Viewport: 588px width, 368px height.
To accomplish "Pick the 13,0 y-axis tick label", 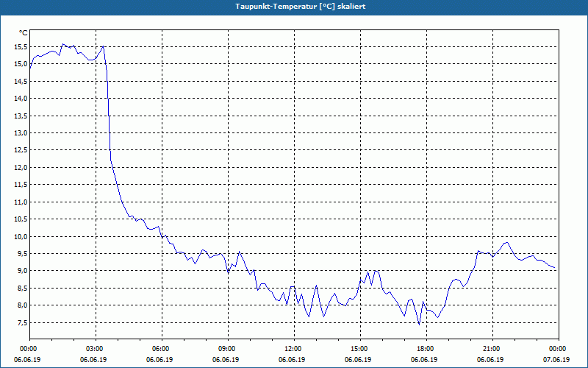I will point(21,133).
